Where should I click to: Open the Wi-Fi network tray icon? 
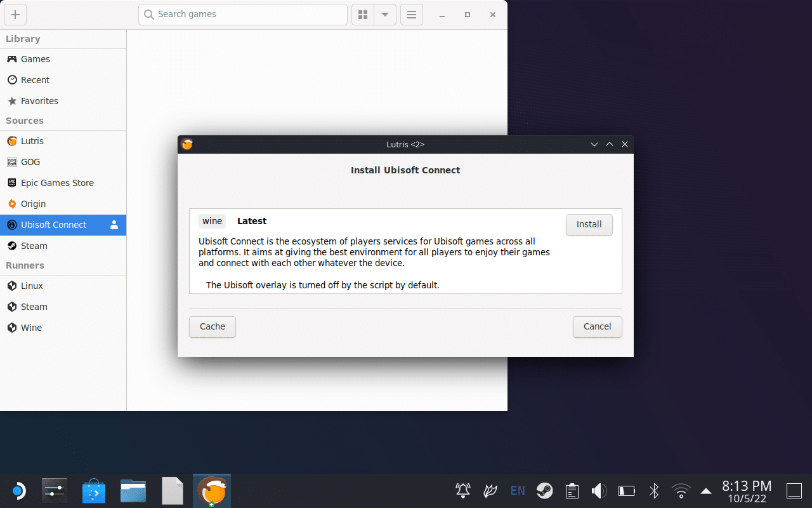click(681, 491)
